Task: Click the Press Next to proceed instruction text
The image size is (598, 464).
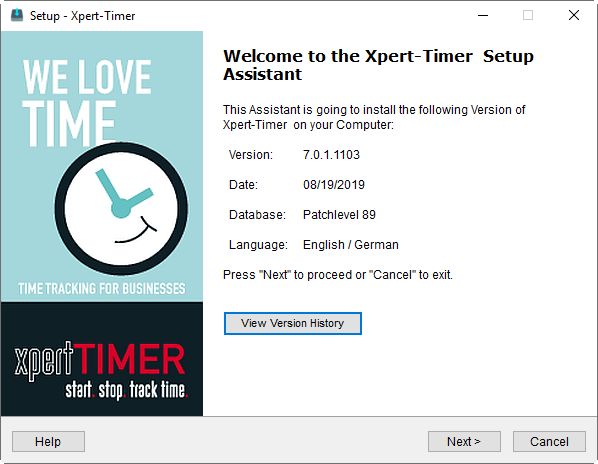Action: coord(338,275)
